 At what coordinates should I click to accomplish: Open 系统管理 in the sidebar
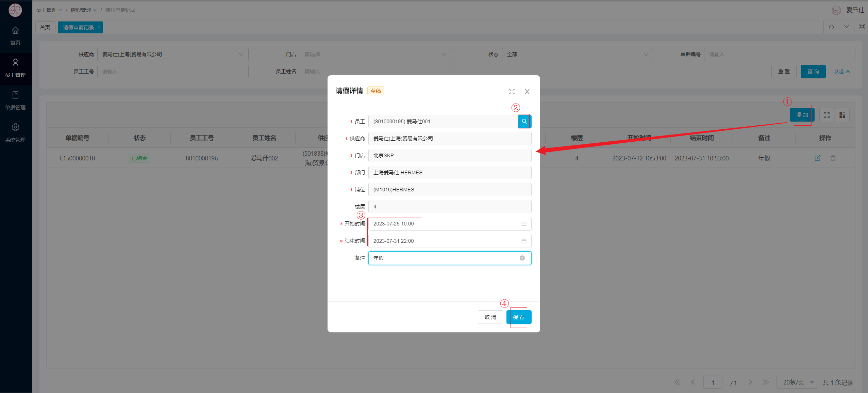pyautogui.click(x=15, y=133)
